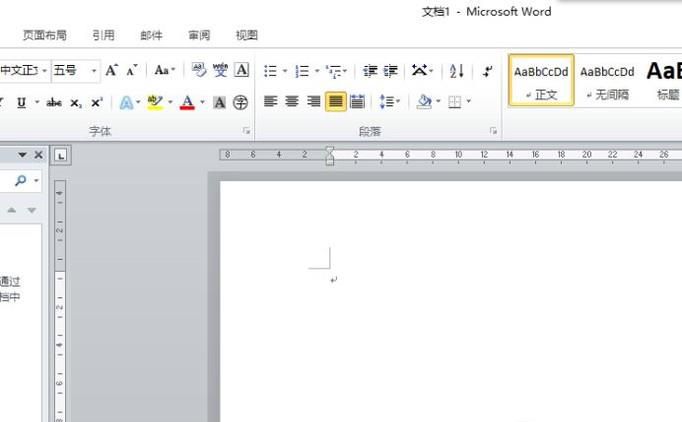The height and width of the screenshot is (422, 682).
Task: Open the 审阅 tab
Action: [199, 35]
